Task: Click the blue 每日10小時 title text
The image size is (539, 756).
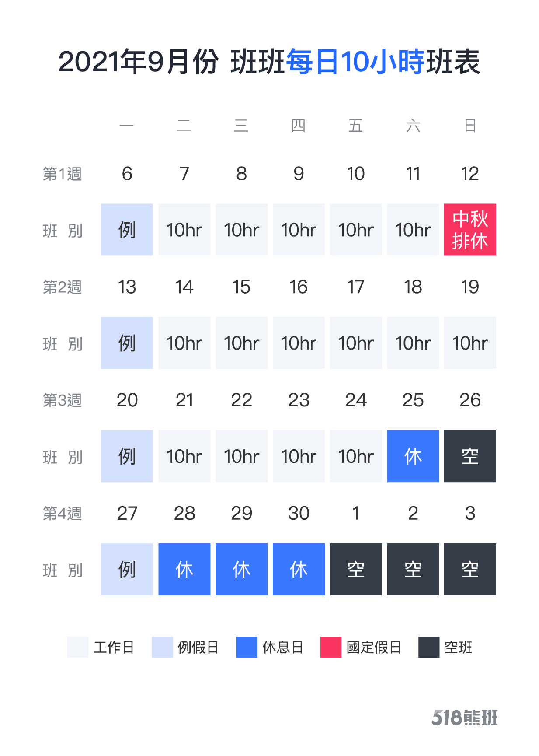Action: (x=355, y=62)
